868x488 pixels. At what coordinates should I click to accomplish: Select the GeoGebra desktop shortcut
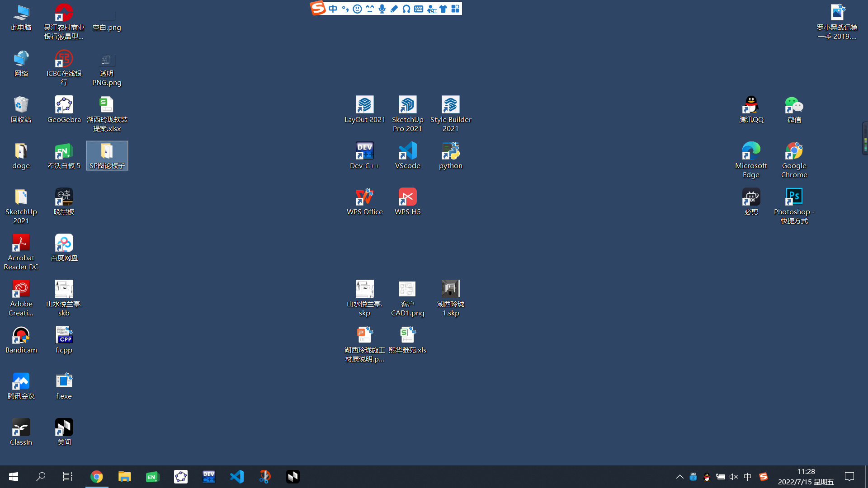(64, 110)
